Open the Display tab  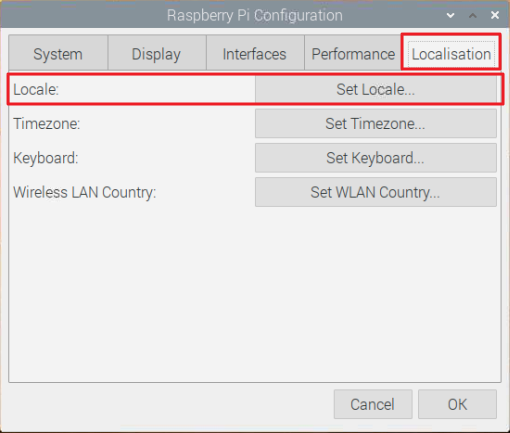coord(156,53)
